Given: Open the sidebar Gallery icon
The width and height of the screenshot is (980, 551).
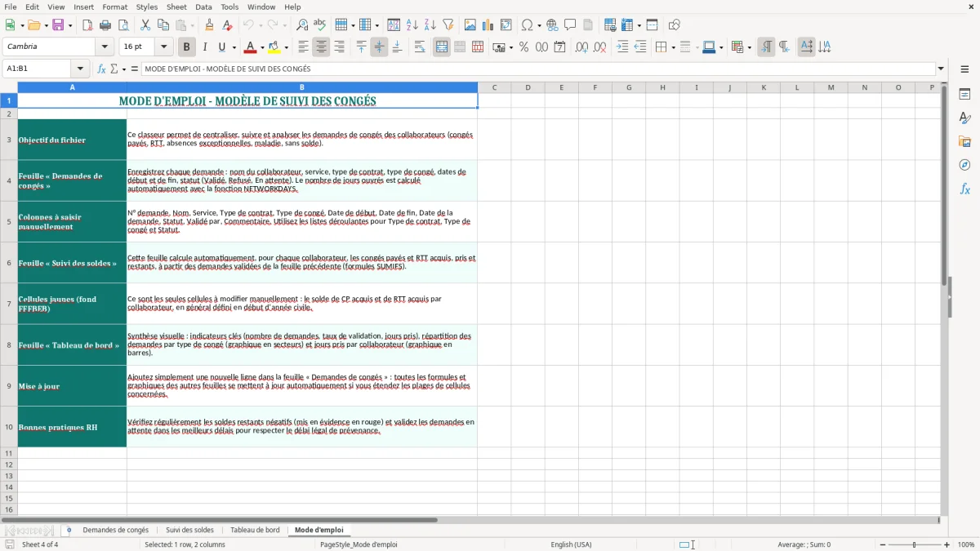Looking at the screenshot, I should pyautogui.click(x=964, y=141).
